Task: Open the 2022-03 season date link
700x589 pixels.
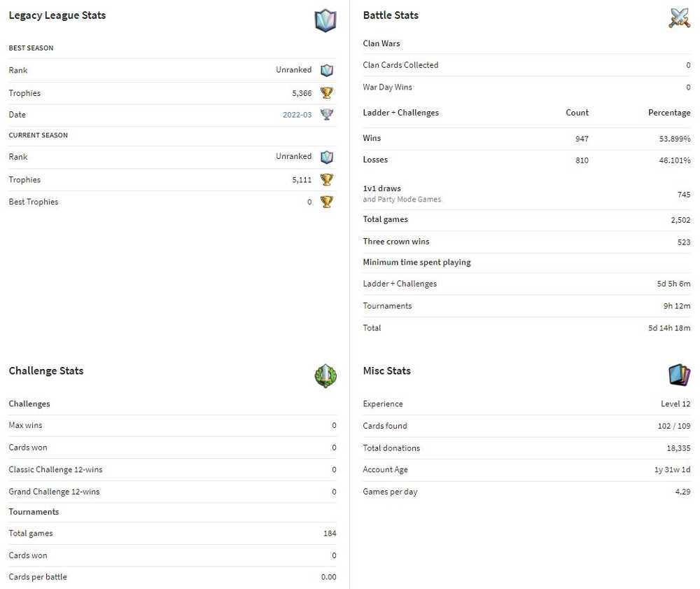Action: [x=297, y=115]
